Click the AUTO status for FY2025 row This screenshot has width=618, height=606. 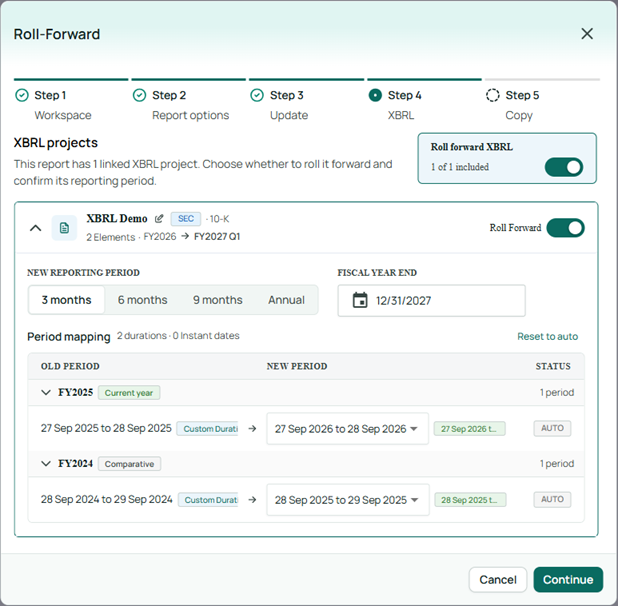[552, 428]
